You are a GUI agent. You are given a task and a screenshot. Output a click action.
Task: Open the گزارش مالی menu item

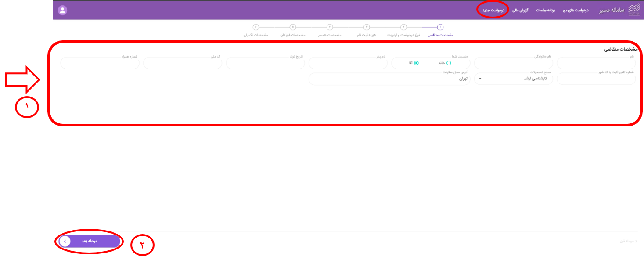point(520,10)
